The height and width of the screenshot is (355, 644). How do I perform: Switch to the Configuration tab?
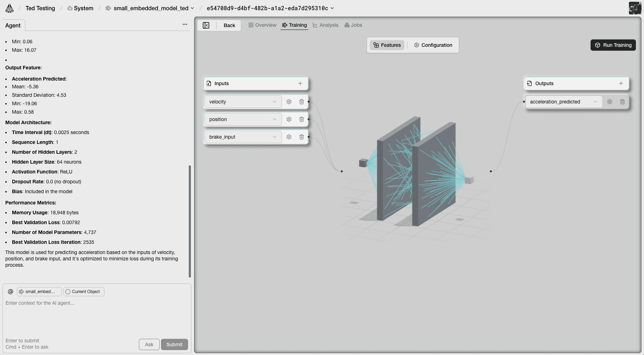pos(433,45)
